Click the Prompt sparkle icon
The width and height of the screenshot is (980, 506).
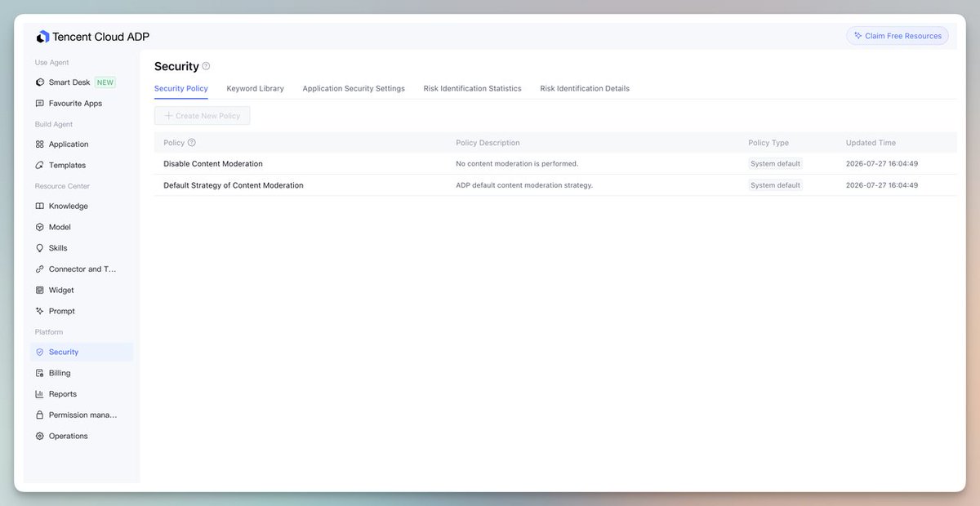click(40, 311)
